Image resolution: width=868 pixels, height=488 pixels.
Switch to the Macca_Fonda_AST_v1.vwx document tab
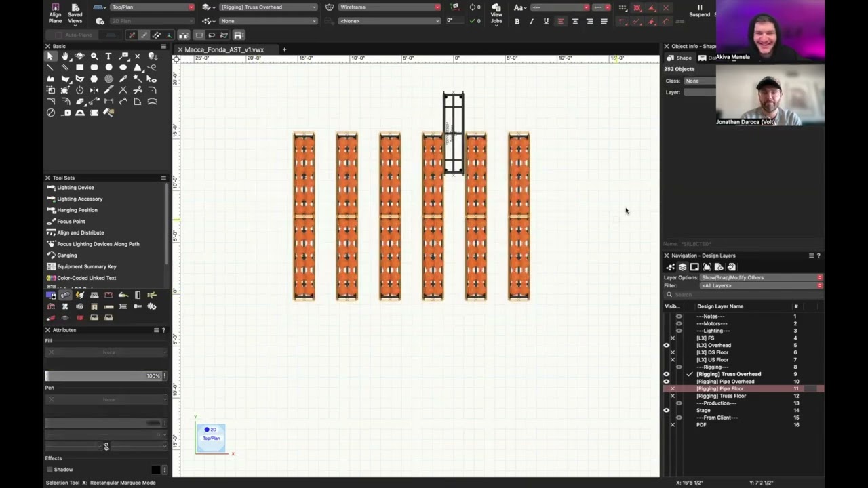pyautogui.click(x=224, y=49)
